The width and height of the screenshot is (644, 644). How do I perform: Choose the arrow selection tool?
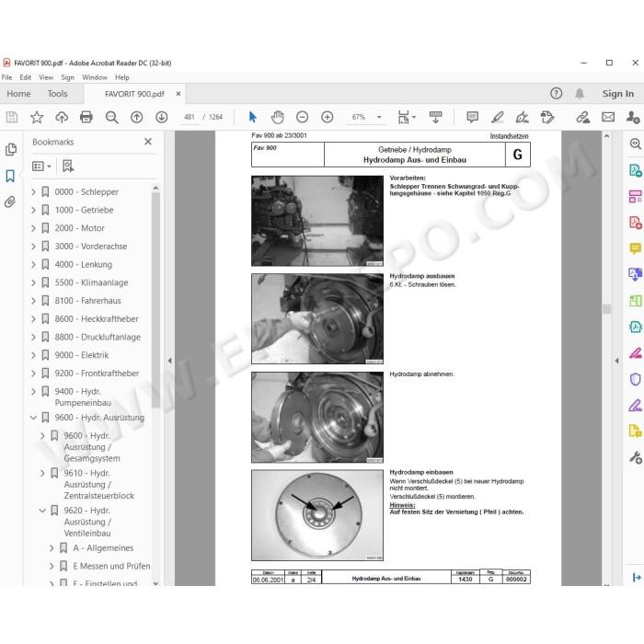pyautogui.click(x=253, y=117)
